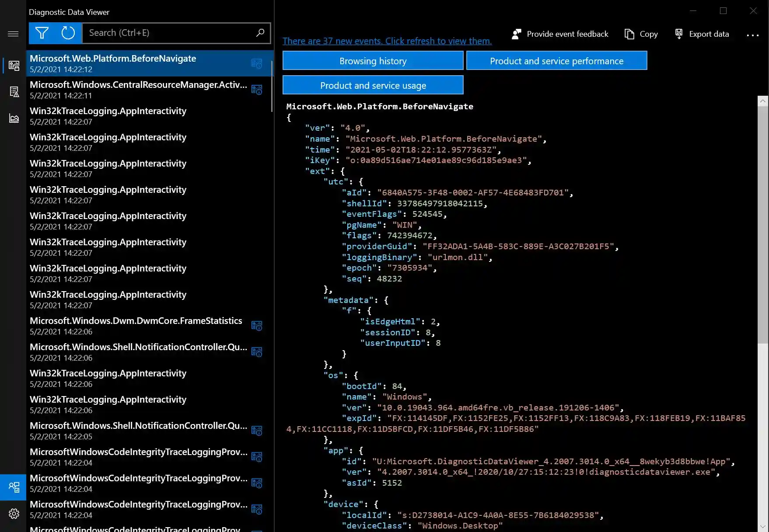Open the data overview chart icon in sidebar
Screen dimensions: 769x532
14,118
